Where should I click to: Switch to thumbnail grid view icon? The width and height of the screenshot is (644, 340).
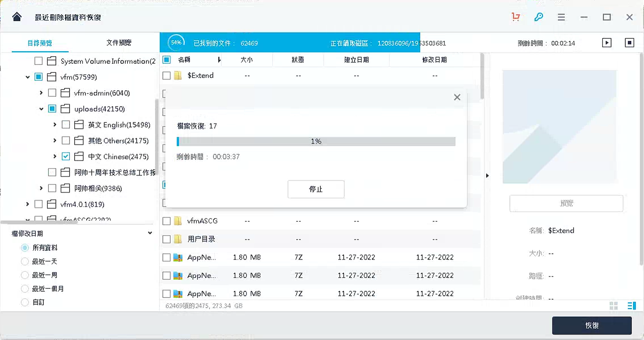[614, 305]
